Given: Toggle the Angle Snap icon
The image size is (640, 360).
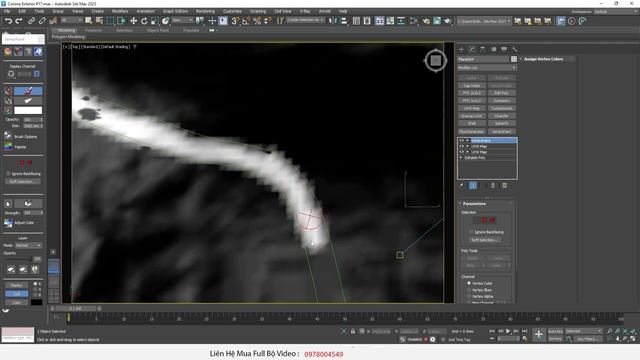Looking at the screenshot, I should coord(246,21).
